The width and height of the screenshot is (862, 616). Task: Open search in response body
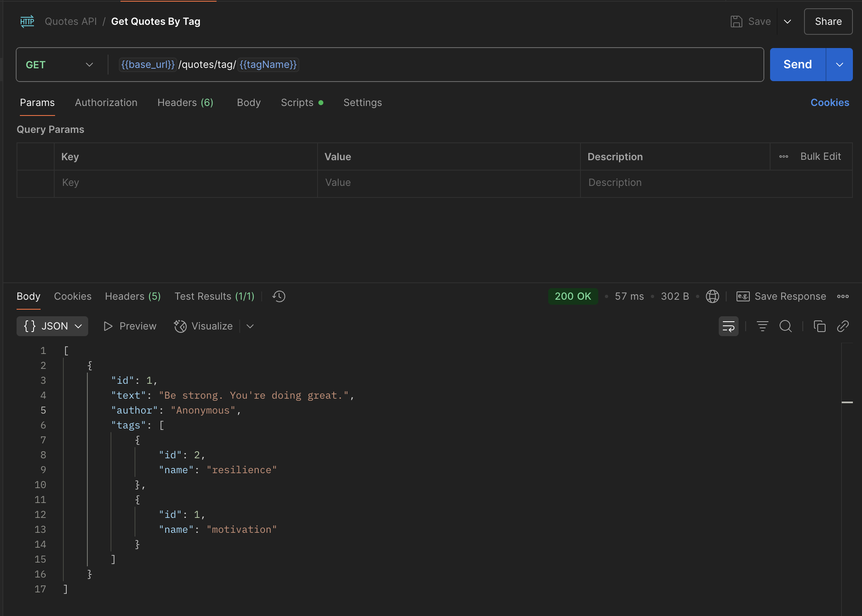[785, 326]
